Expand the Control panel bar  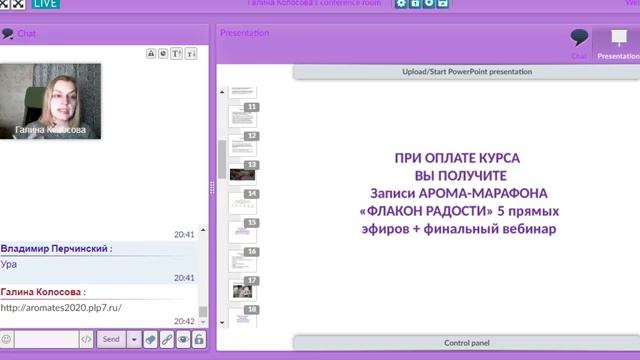coord(467,343)
